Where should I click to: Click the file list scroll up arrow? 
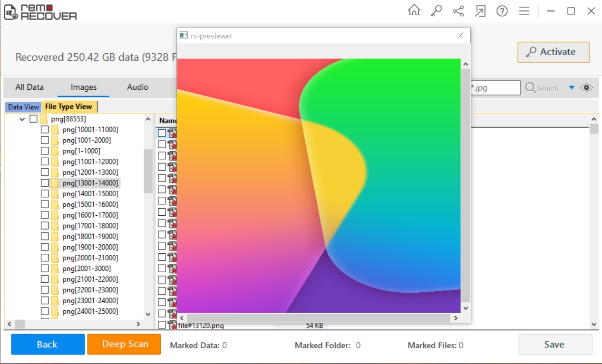coord(594,119)
